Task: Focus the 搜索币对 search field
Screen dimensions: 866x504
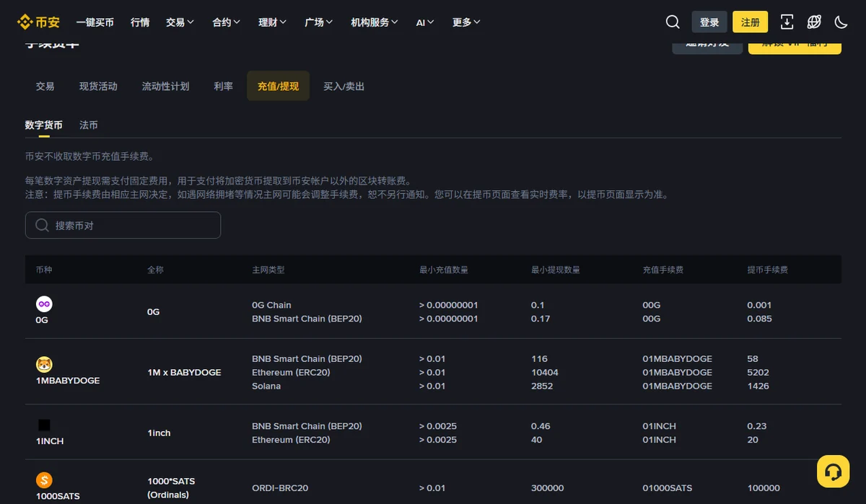Action: point(123,225)
